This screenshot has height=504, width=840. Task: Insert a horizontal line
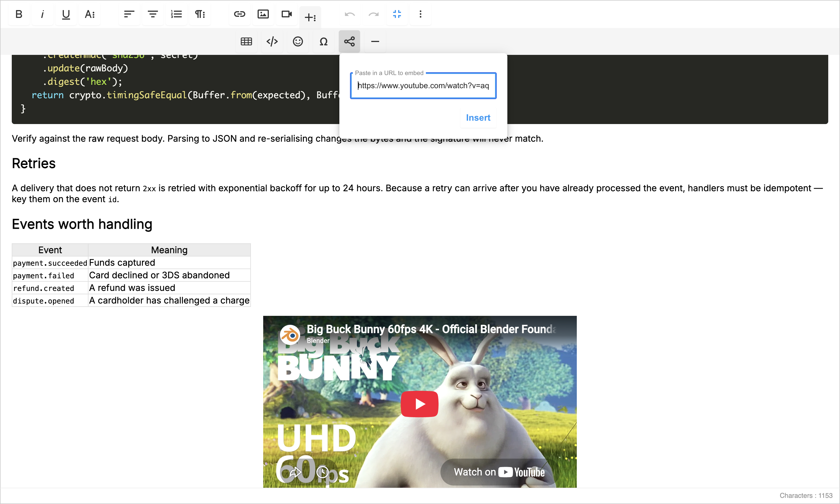[375, 41]
